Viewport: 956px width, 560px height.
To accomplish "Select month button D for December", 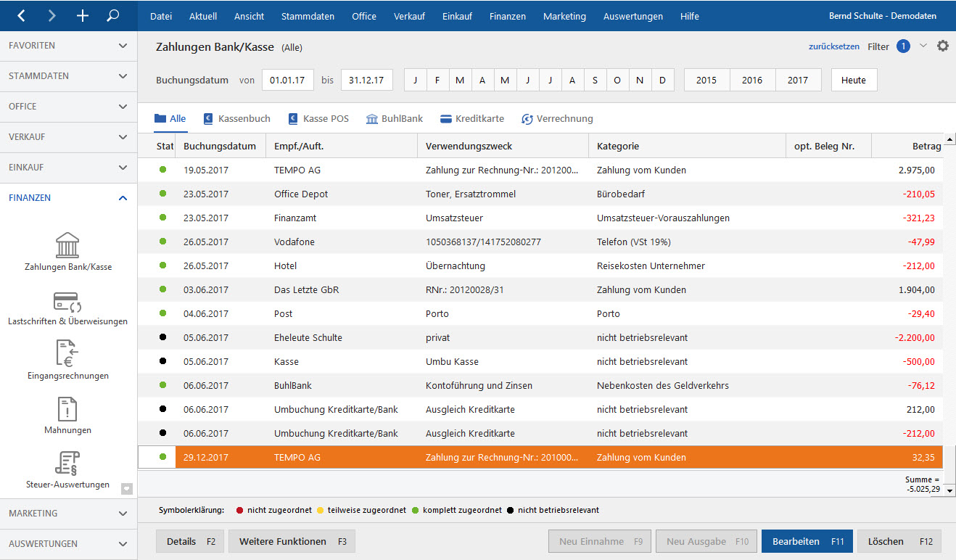I will [662, 80].
